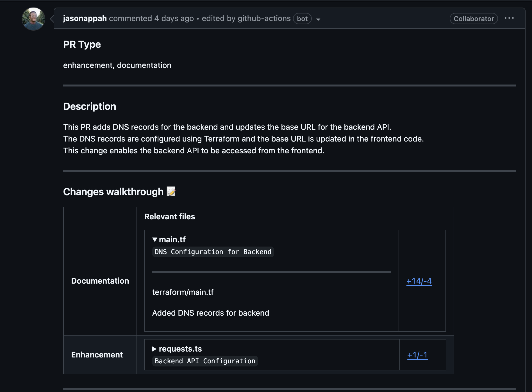Click 'edited by github-actions' text
532x392 pixels.
point(246,19)
